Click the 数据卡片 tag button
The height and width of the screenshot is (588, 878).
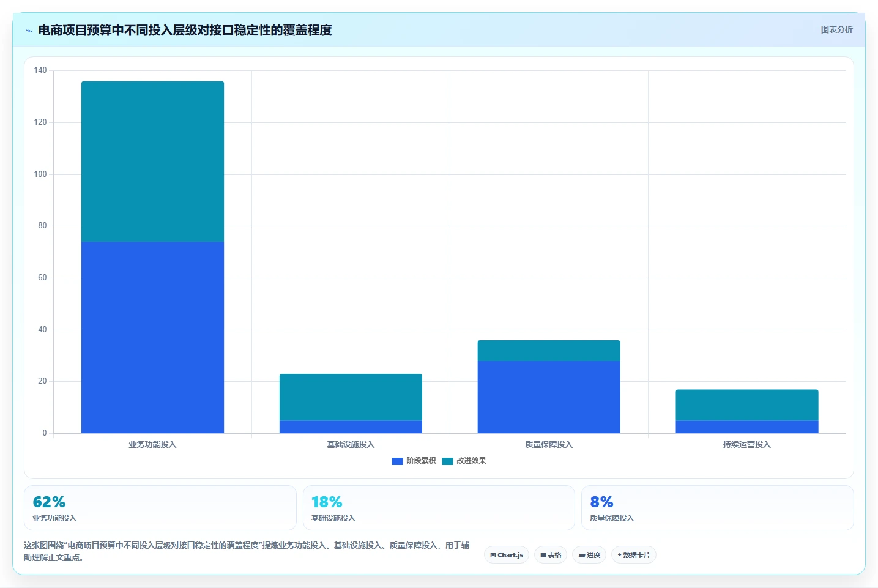tap(634, 555)
